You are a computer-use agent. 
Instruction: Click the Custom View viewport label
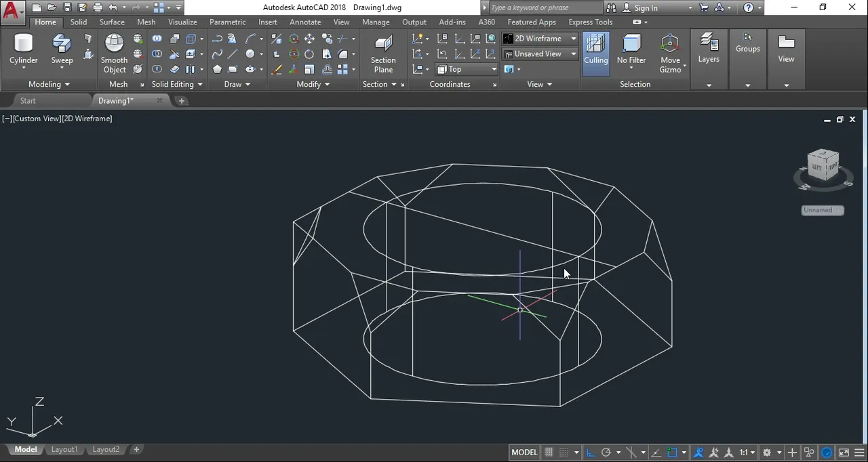37,119
